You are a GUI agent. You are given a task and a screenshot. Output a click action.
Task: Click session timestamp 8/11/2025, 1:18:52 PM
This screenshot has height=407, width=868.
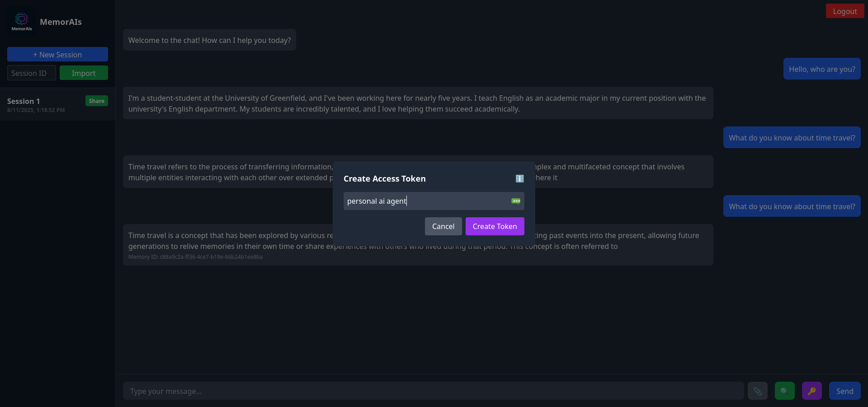click(36, 110)
